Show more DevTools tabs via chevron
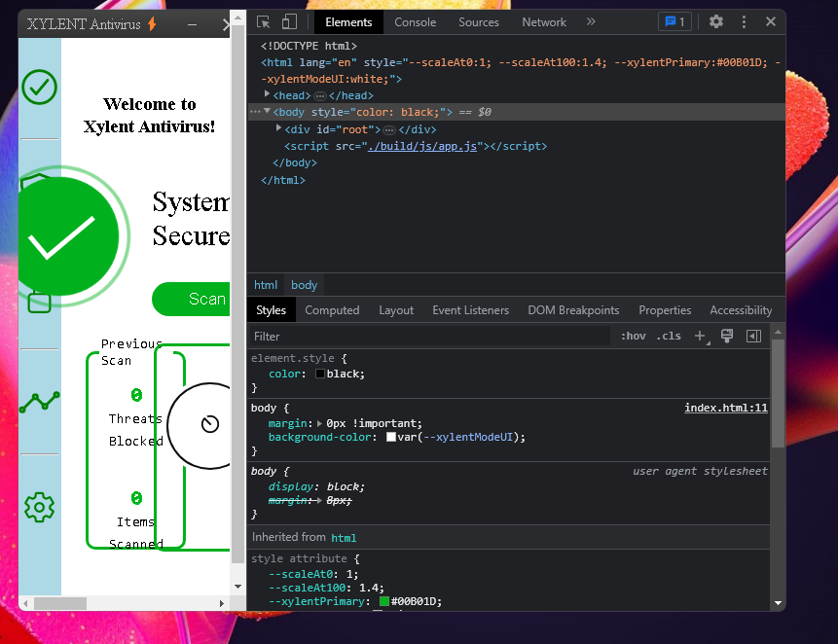The image size is (838, 644). 591,21
